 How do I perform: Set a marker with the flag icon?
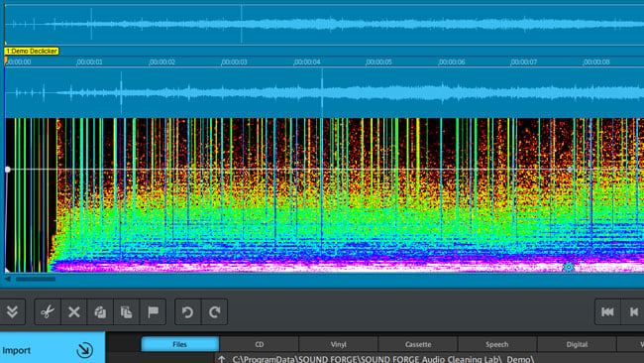click(153, 312)
